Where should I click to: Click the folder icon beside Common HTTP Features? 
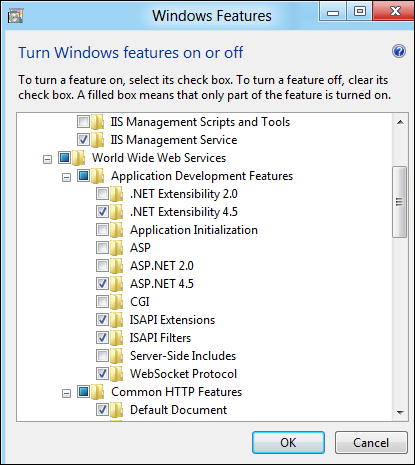point(97,392)
